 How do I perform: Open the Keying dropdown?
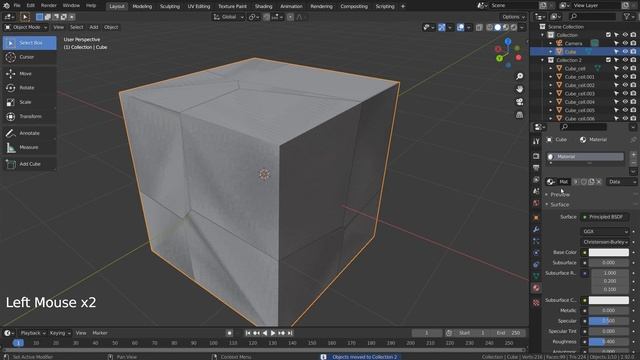60,333
